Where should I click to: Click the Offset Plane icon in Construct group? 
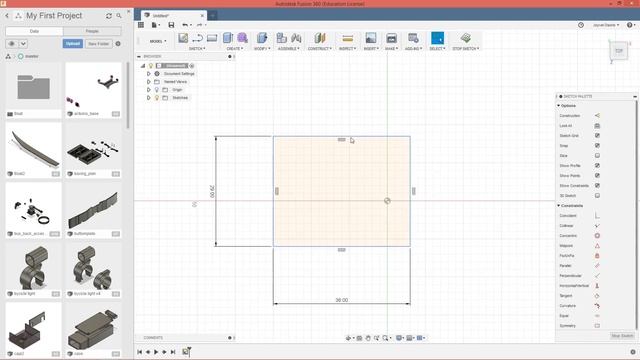click(x=320, y=38)
